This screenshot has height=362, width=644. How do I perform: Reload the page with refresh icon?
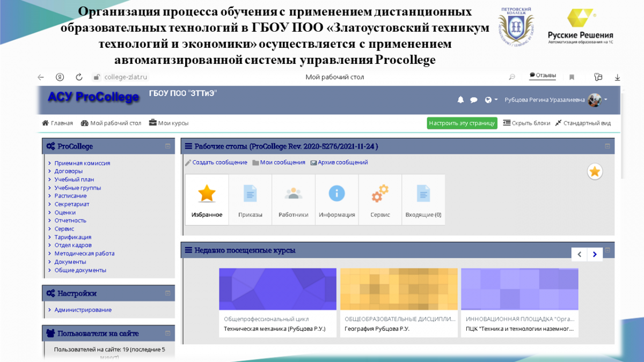(x=79, y=77)
